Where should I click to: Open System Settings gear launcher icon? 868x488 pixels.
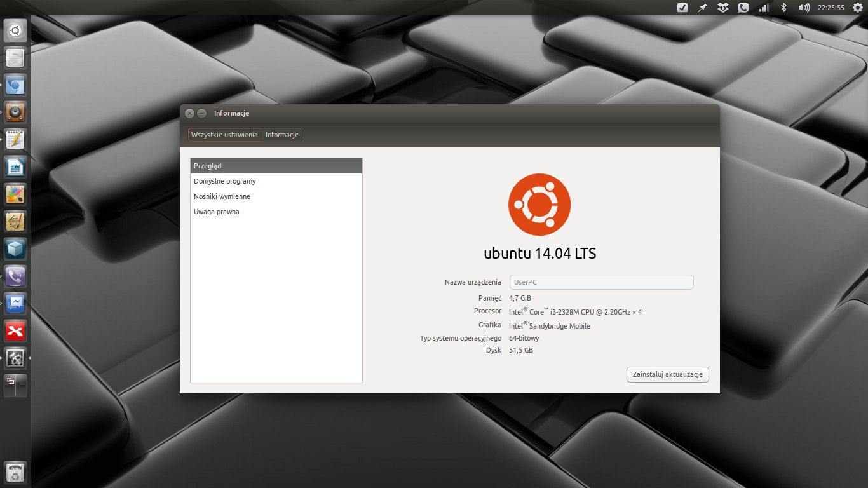(x=15, y=358)
